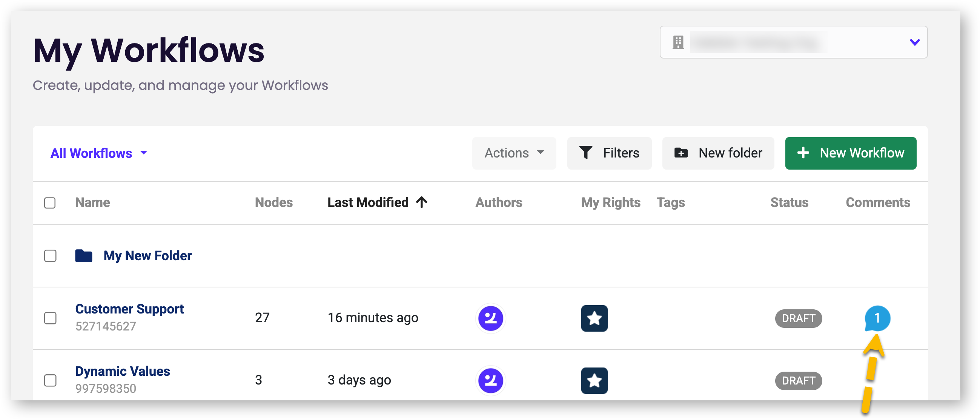The height and width of the screenshot is (420, 980).
Task: Click the Last Modified sort arrow
Action: (421, 202)
